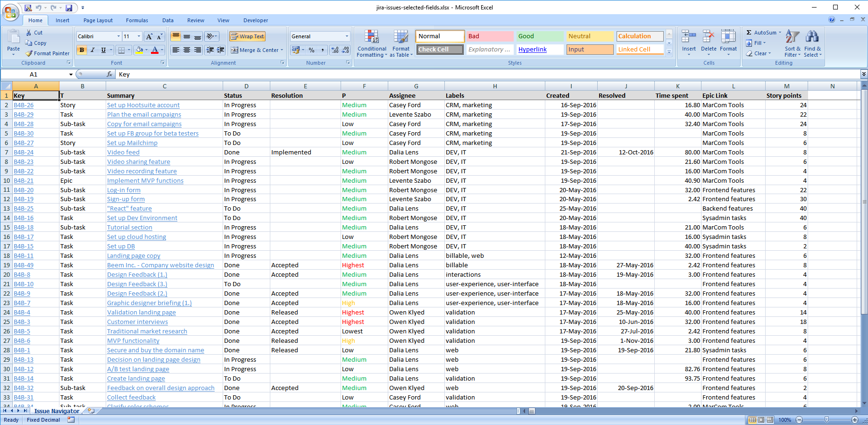Click the Insert function fx icon
This screenshot has height=425, width=868.
[109, 75]
